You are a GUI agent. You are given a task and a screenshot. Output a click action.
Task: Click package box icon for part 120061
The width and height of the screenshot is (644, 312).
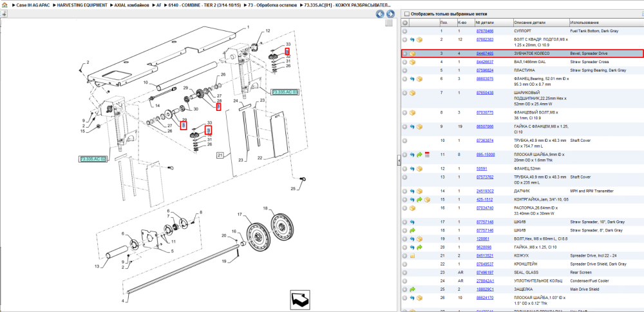pyautogui.click(x=419, y=239)
